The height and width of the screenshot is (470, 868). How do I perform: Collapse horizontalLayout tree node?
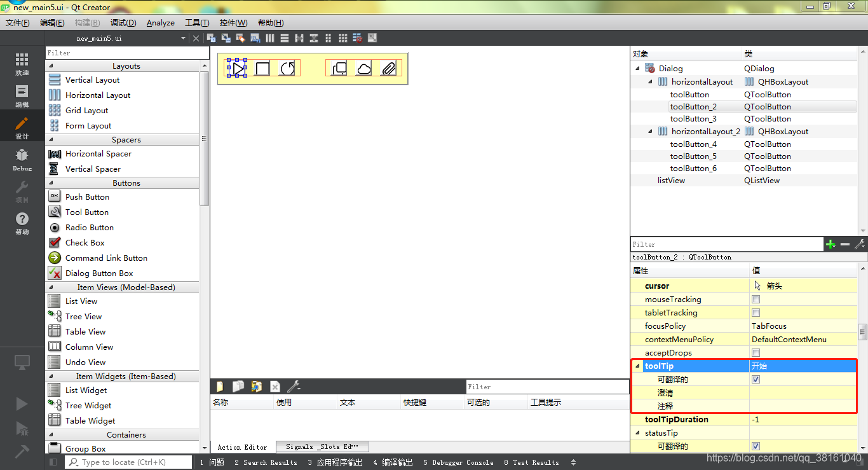[x=650, y=82]
